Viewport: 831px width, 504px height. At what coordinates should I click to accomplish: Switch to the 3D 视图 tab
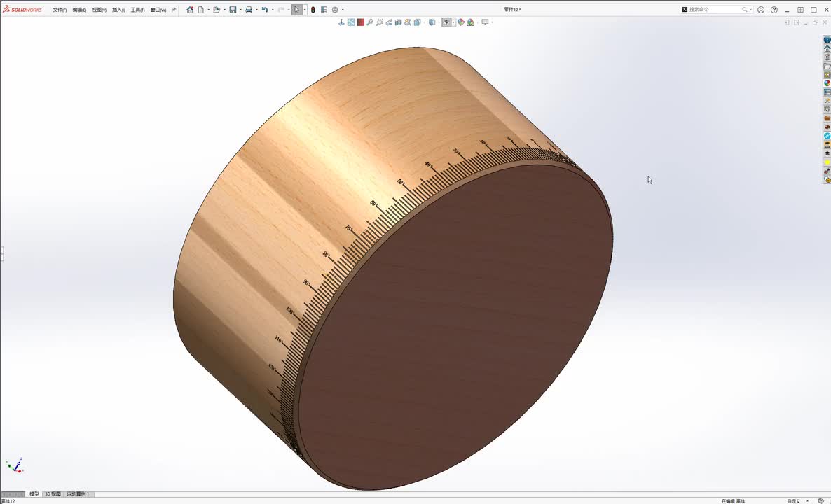(x=53, y=494)
